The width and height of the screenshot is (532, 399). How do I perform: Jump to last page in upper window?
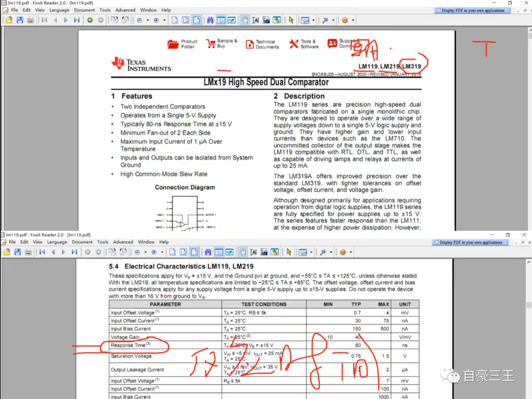click(x=77, y=20)
